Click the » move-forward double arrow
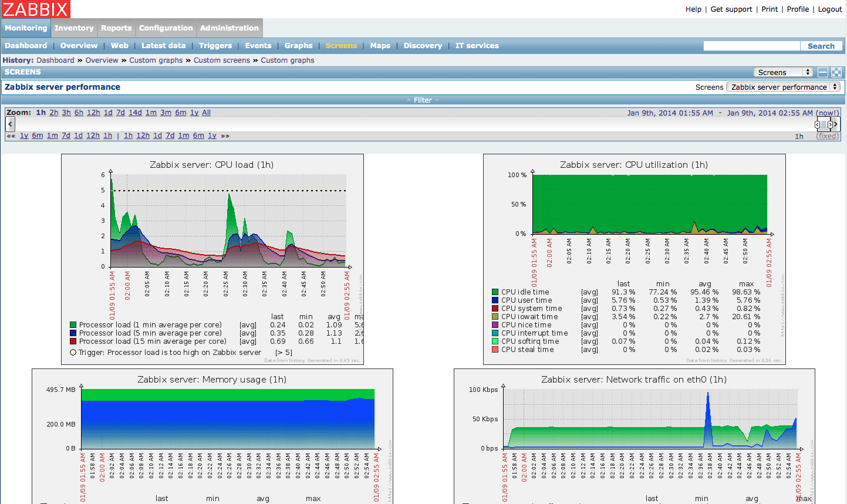 click(x=225, y=136)
